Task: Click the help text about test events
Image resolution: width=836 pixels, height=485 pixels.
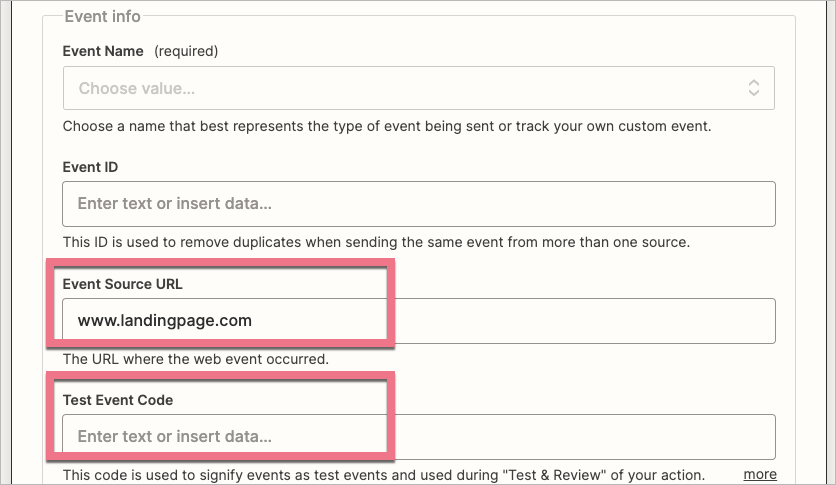Action: 384,474
